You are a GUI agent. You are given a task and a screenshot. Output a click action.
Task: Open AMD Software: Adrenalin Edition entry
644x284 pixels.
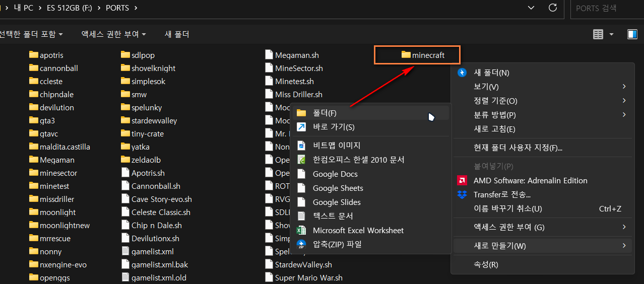[x=542, y=180]
